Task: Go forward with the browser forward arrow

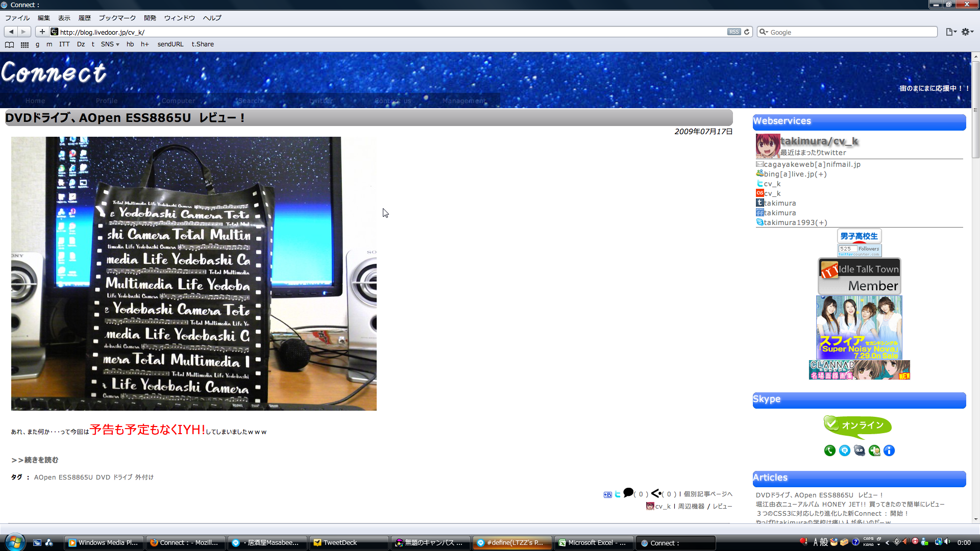Action: tap(23, 32)
